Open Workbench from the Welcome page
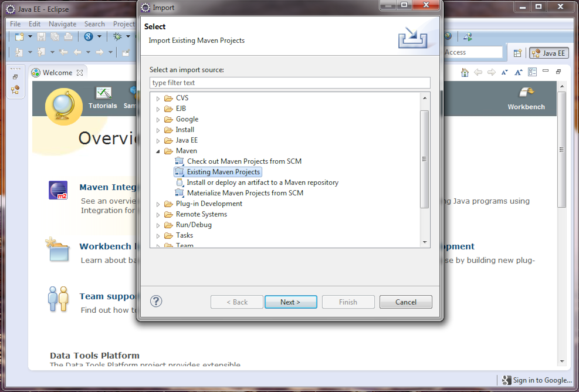579x392 pixels. pos(526,99)
